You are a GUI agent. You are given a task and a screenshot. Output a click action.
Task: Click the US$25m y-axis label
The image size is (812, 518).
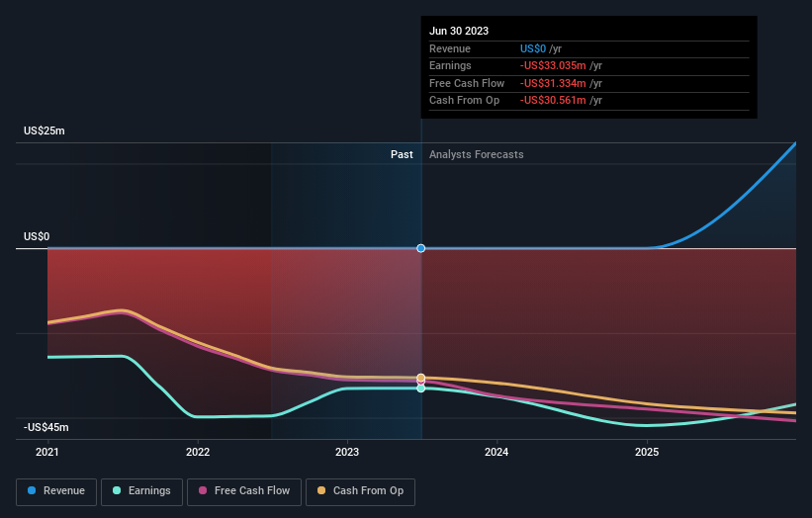click(45, 130)
